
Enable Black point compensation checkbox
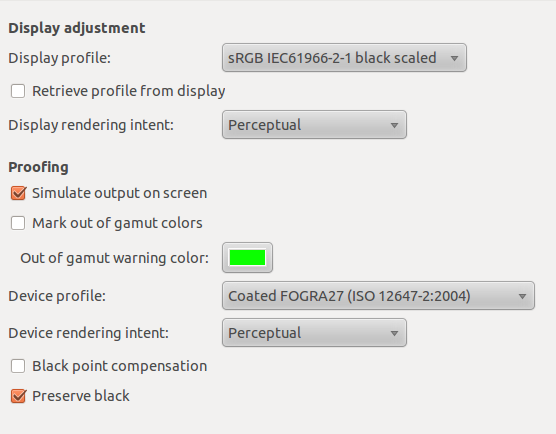pos(18,366)
